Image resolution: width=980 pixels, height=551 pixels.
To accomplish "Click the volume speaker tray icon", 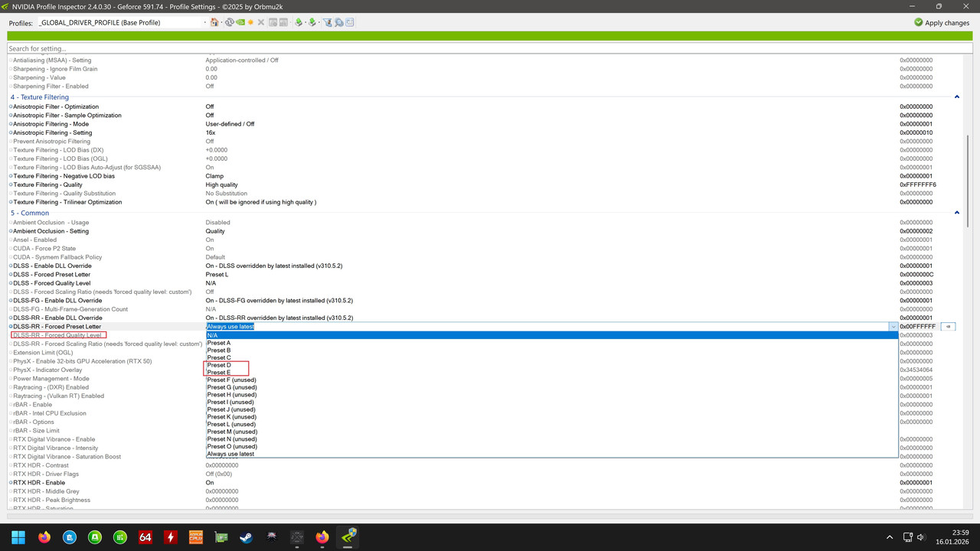I will pyautogui.click(x=921, y=537).
